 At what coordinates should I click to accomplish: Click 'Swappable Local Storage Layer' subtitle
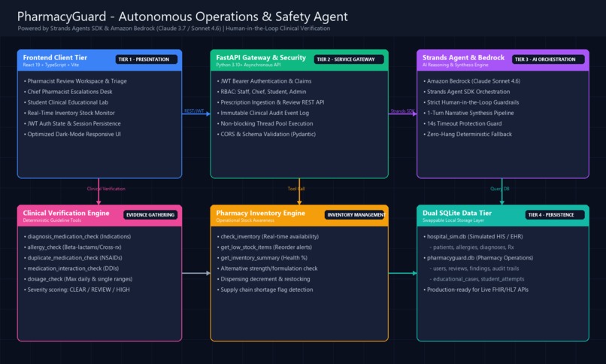pyautogui.click(x=453, y=220)
